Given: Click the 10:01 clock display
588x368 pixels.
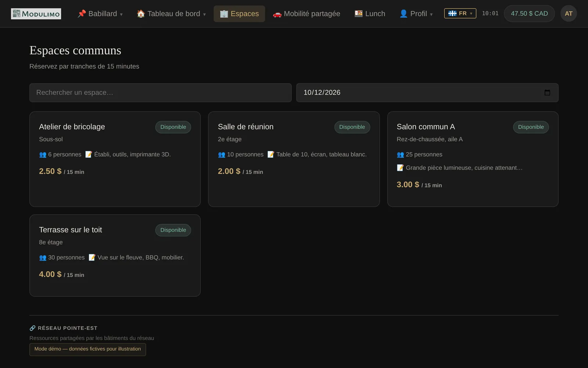Looking at the screenshot, I should [x=490, y=14].
